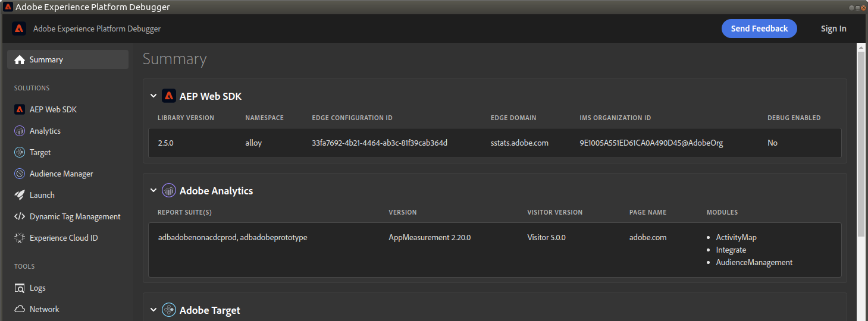Select Target in the sidebar

pyautogui.click(x=68, y=152)
